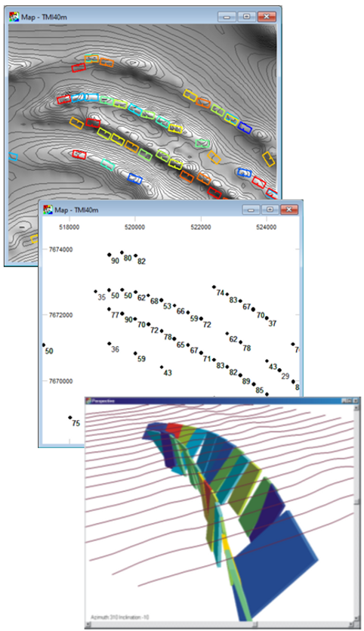The width and height of the screenshot is (364, 631).
Task: Click the 'Azimuth 310 Inclination -10' status text
Action: [119, 617]
